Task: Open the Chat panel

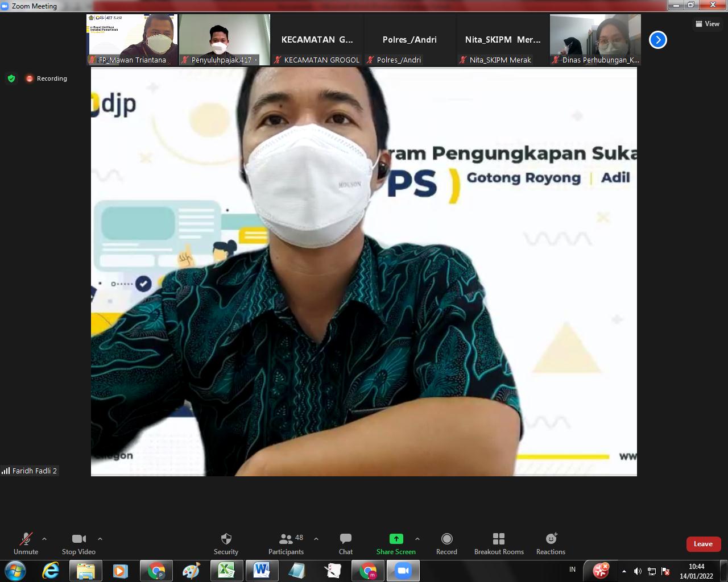Action: click(345, 539)
